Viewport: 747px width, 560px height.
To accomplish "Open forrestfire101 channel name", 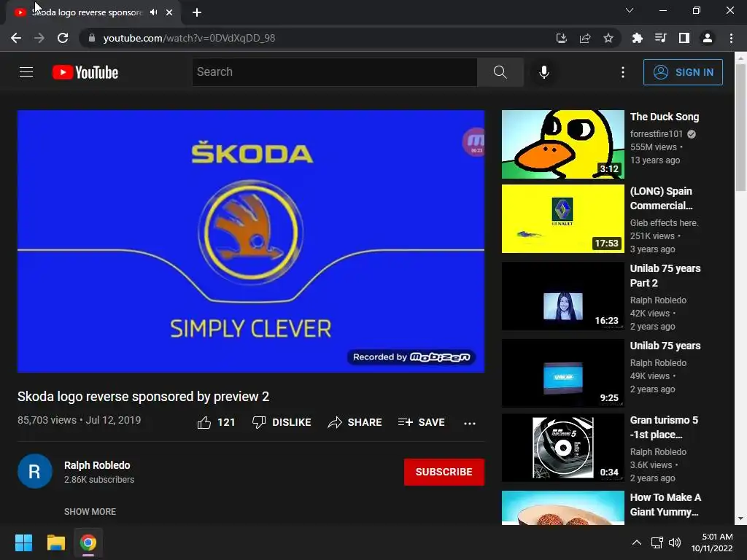I will [657, 134].
